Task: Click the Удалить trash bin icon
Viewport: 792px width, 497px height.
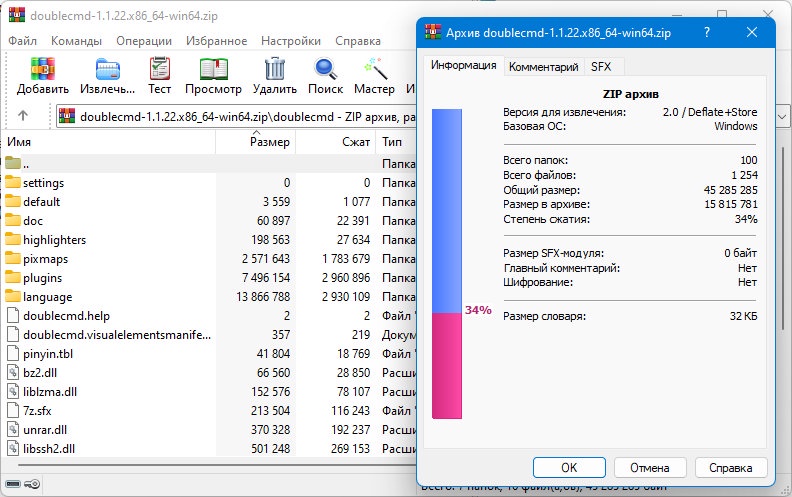Action: [275, 69]
